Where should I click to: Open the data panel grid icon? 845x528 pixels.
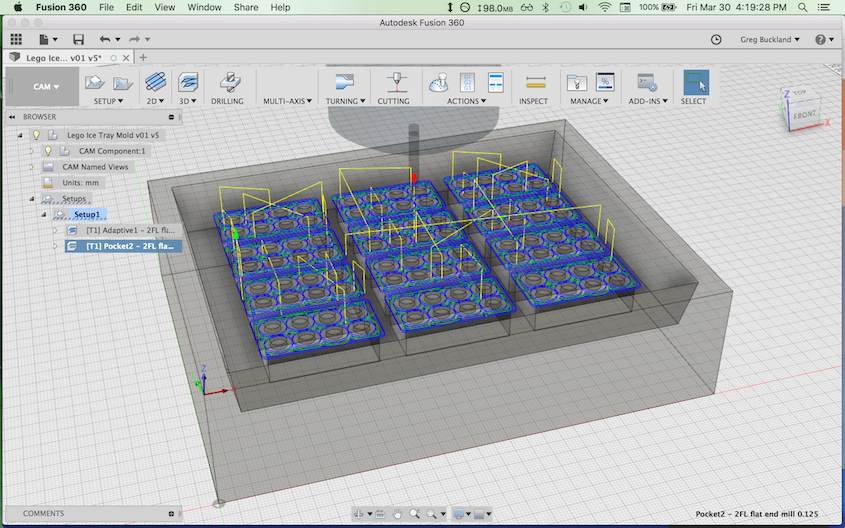(16, 39)
